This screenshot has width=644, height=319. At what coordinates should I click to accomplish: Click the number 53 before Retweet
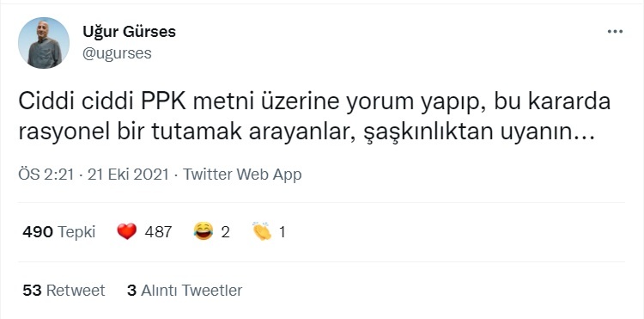32,291
